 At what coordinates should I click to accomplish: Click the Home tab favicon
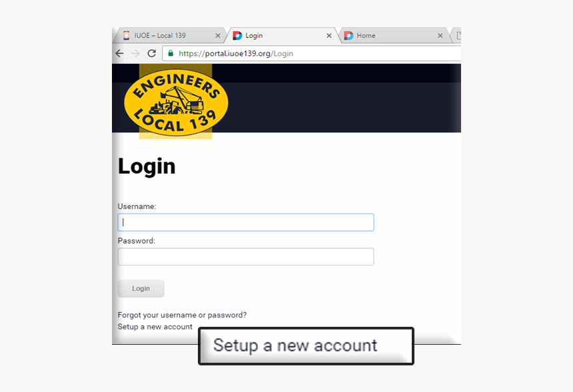(348, 35)
